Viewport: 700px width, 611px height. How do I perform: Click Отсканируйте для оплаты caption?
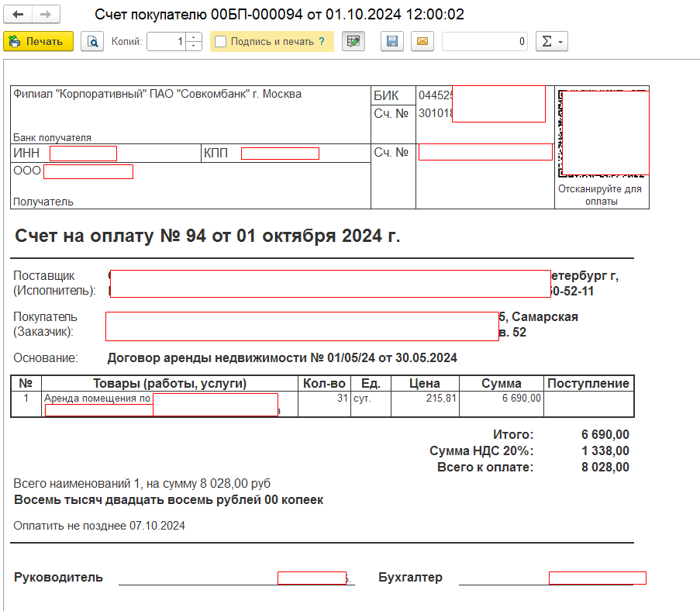click(600, 195)
